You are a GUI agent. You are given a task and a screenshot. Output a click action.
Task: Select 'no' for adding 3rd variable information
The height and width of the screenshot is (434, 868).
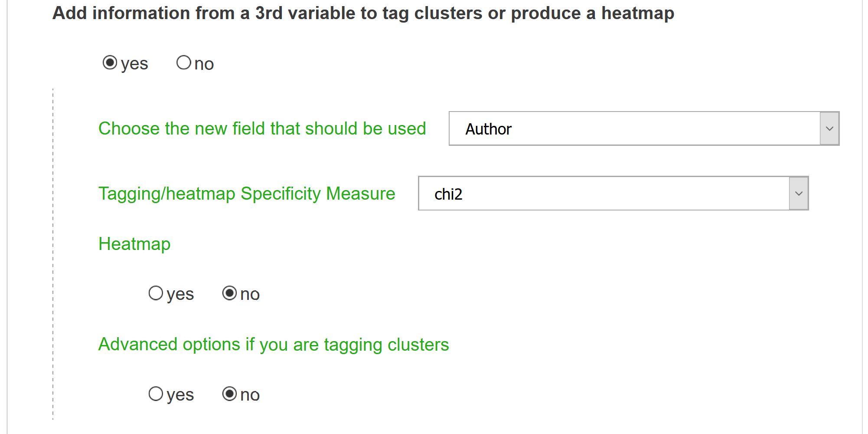(x=184, y=62)
